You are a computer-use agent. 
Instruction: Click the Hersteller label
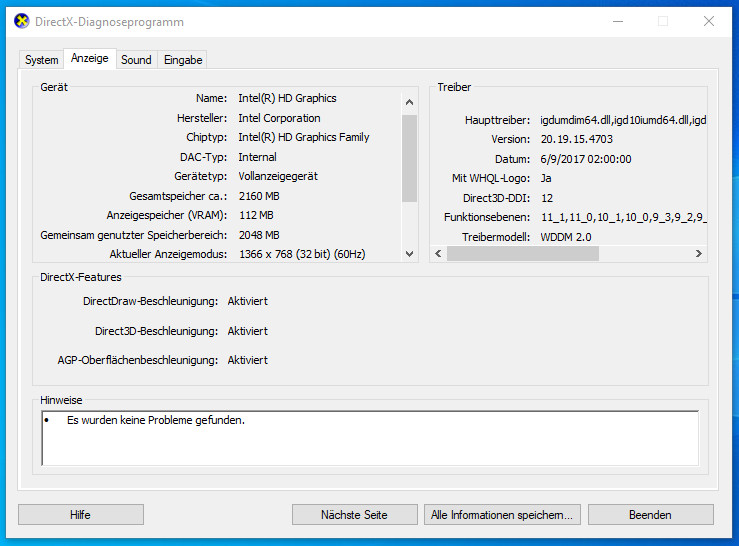pyautogui.click(x=202, y=118)
